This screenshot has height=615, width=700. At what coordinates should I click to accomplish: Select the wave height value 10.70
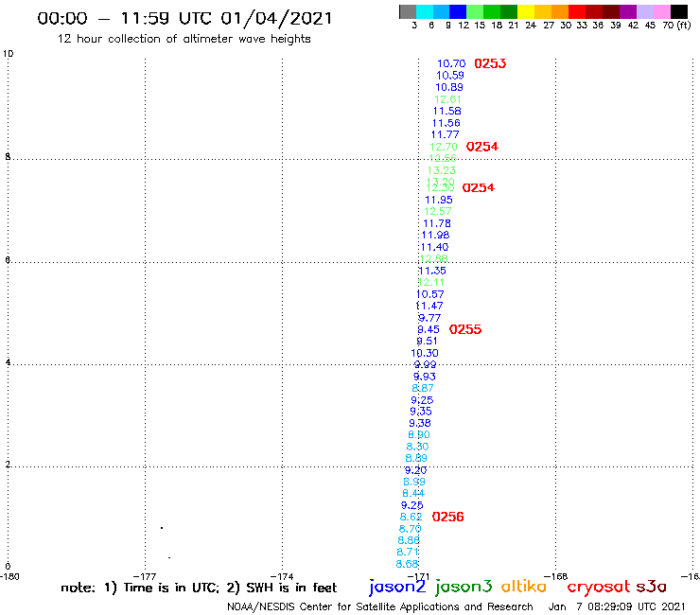pos(451,63)
